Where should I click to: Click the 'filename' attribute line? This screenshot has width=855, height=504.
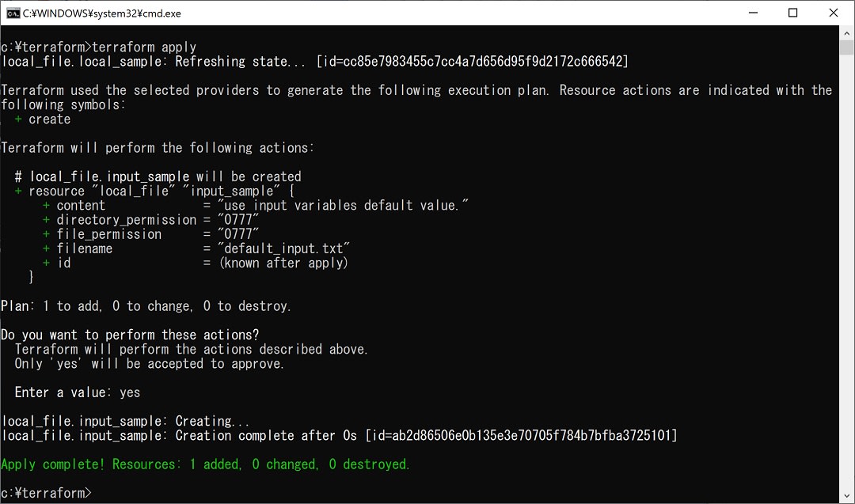pyautogui.click(x=196, y=248)
